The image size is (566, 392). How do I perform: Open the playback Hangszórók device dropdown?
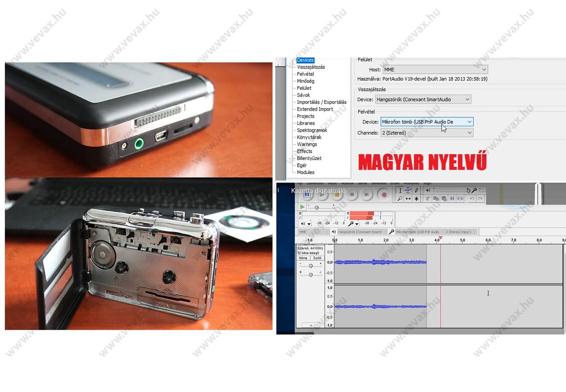pos(423,99)
